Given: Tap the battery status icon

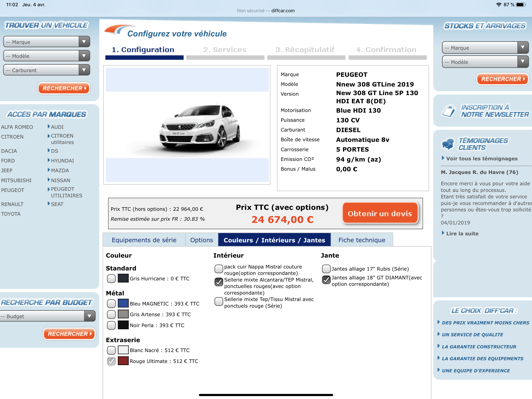Looking at the screenshot, I should pos(521,4).
